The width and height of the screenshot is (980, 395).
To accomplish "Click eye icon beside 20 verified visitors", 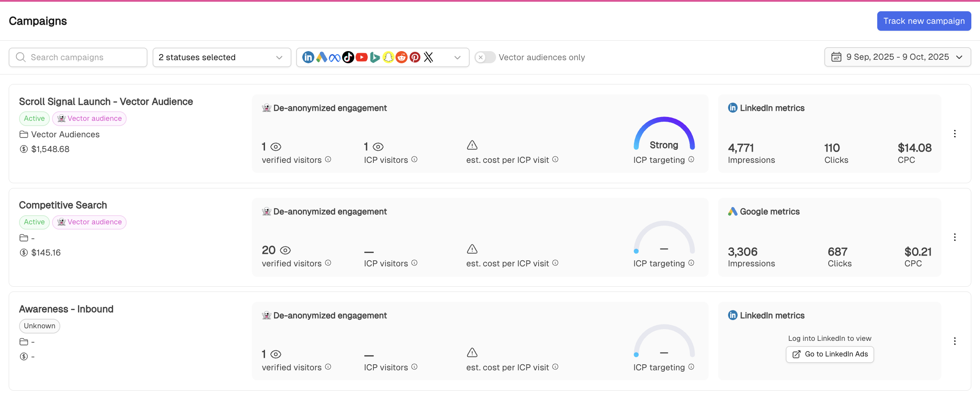I will (x=285, y=250).
